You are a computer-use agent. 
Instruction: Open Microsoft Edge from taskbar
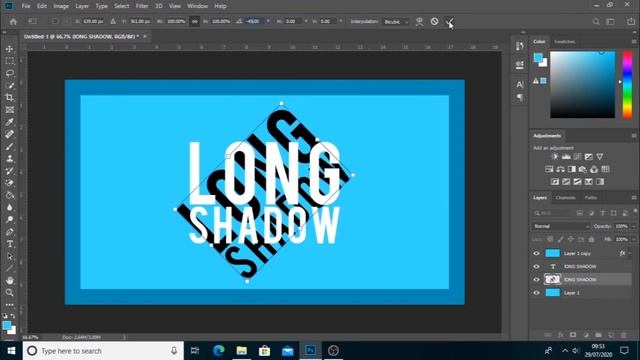[219, 351]
